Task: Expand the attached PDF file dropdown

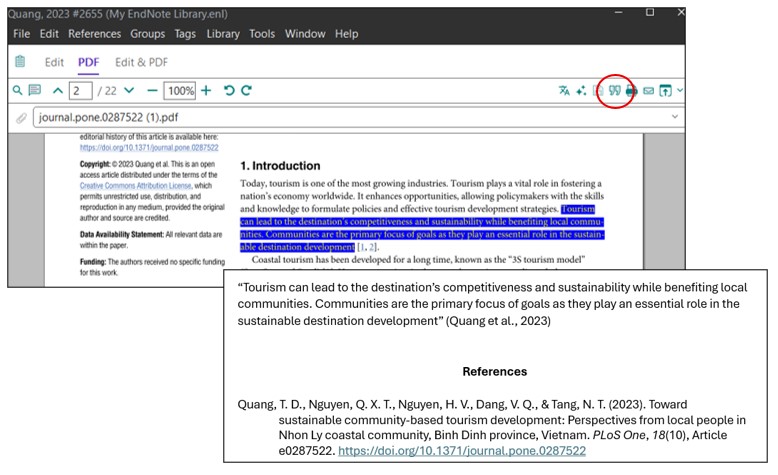Action: (675, 117)
